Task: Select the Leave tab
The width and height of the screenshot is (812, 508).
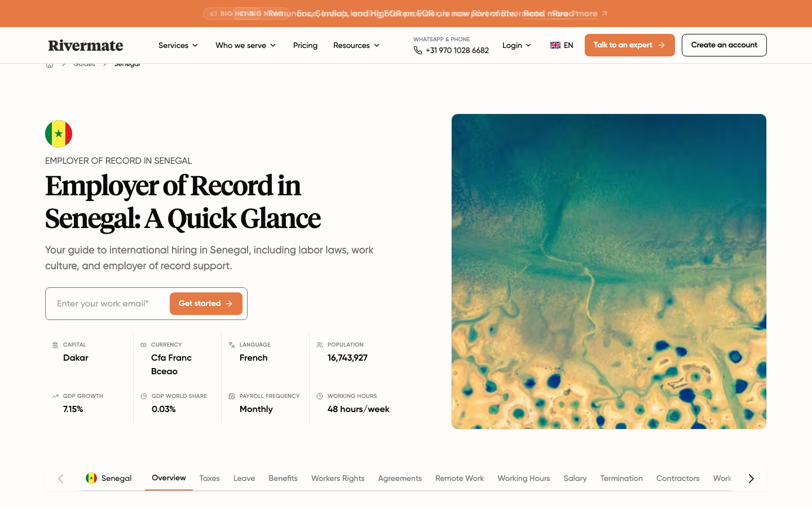Action: [x=244, y=478]
